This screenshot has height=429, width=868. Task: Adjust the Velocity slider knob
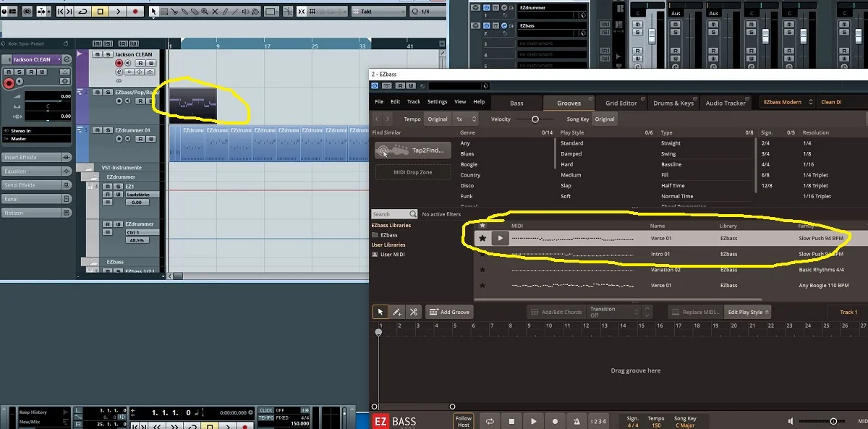pos(535,119)
